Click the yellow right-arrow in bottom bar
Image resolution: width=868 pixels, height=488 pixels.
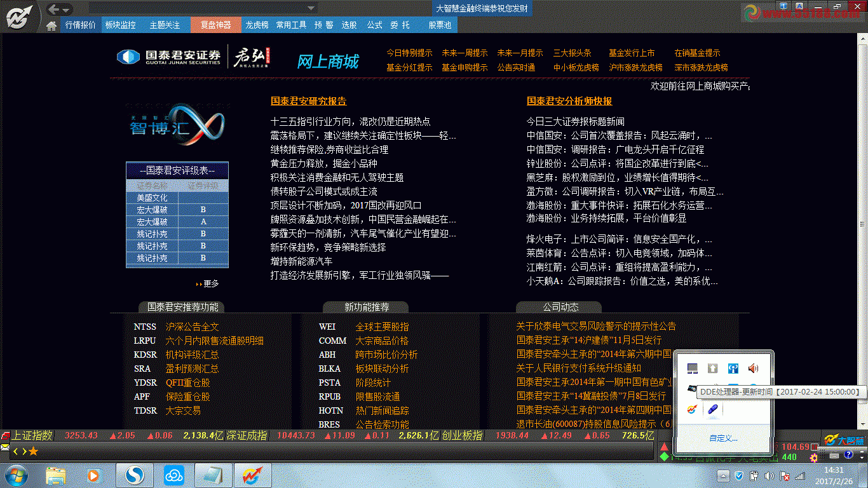click(x=24, y=451)
